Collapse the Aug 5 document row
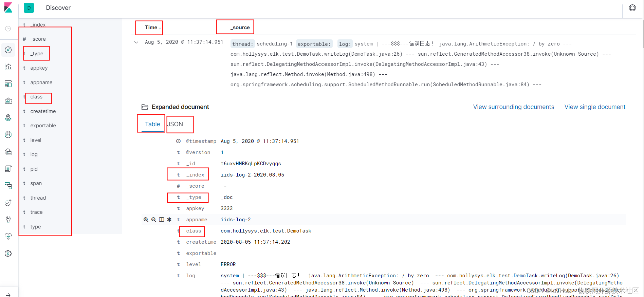The image size is (644, 297). (x=136, y=42)
